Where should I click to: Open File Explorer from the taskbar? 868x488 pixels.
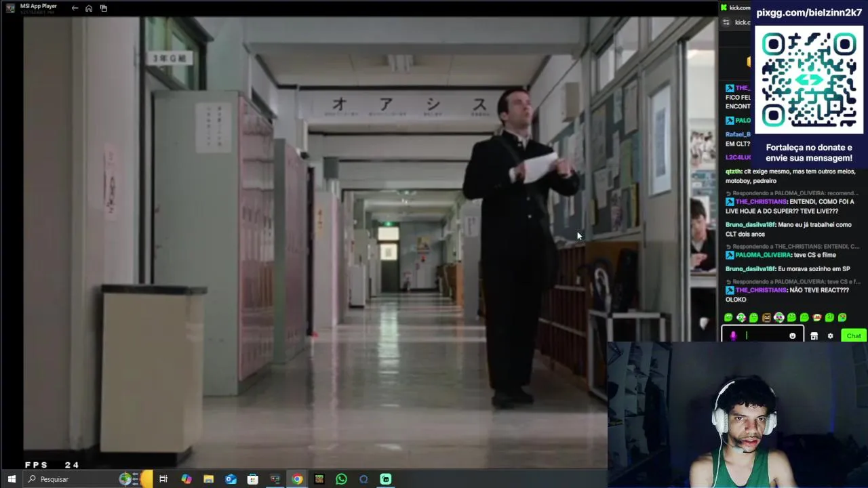[x=208, y=479]
